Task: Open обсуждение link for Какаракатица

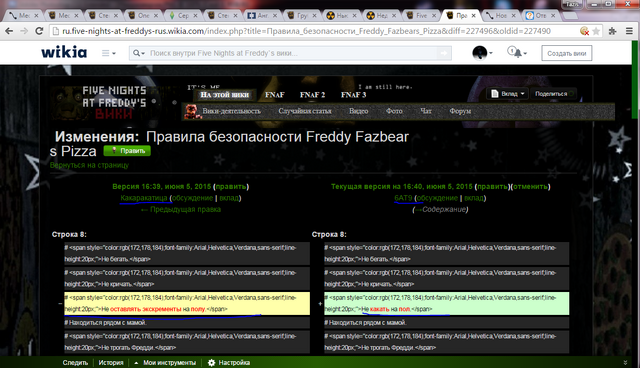Action: [x=193, y=198]
